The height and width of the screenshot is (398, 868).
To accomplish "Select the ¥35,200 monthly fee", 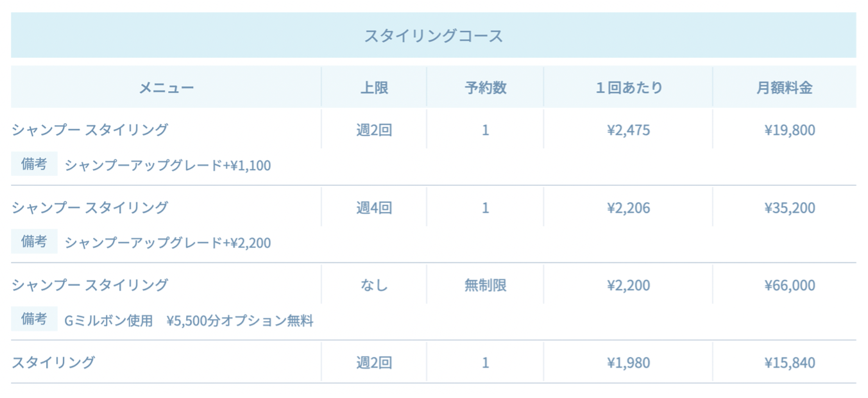I will pyautogui.click(x=789, y=208).
